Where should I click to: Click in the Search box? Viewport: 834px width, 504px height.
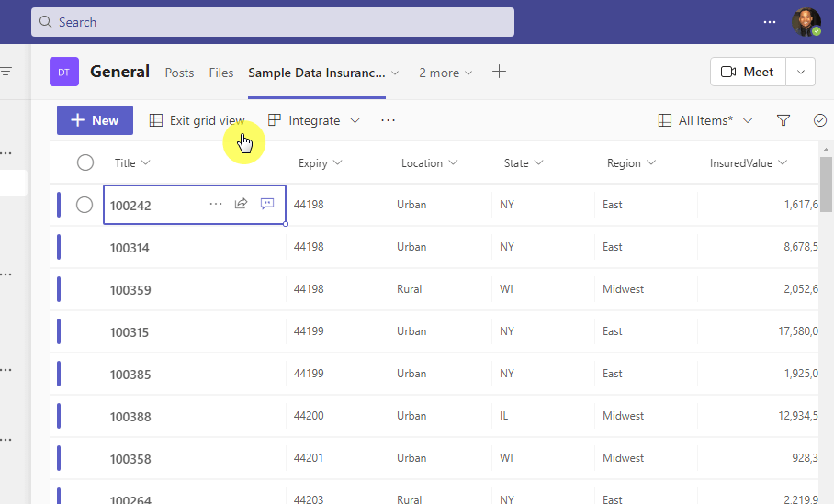pos(273,22)
